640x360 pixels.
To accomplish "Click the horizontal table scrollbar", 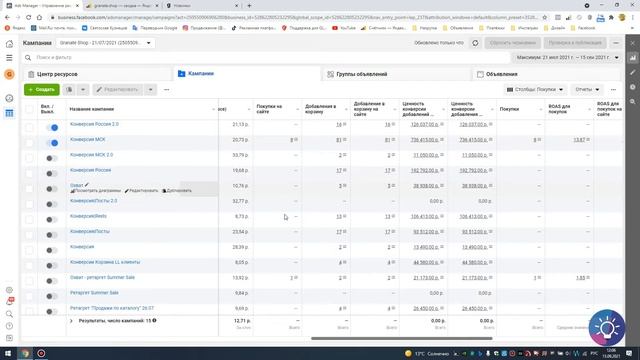I will coord(402,338).
